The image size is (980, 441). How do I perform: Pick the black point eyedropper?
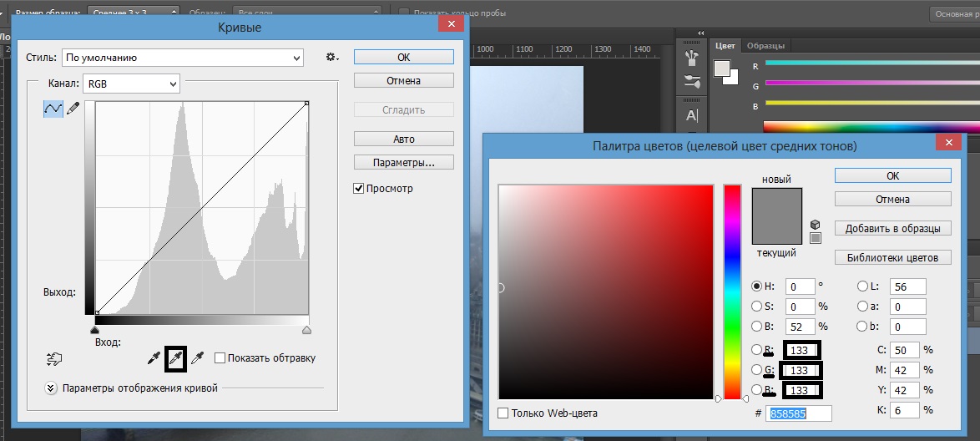tap(153, 358)
